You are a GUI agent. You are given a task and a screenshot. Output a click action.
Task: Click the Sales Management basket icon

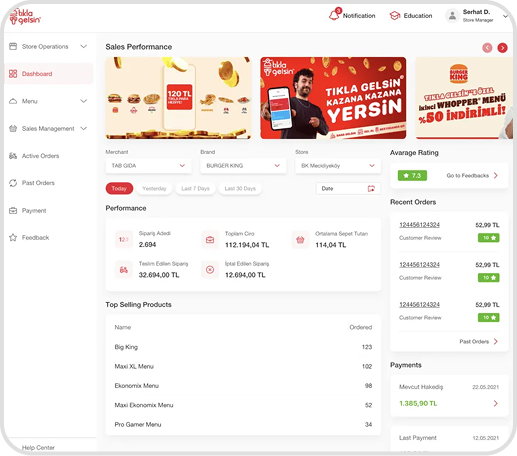pyautogui.click(x=13, y=128)
